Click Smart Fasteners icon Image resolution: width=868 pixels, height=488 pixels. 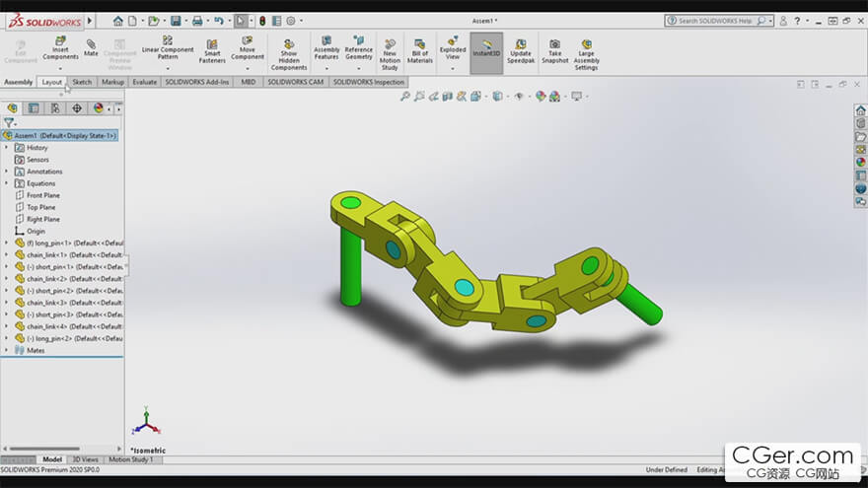point(212,51)
